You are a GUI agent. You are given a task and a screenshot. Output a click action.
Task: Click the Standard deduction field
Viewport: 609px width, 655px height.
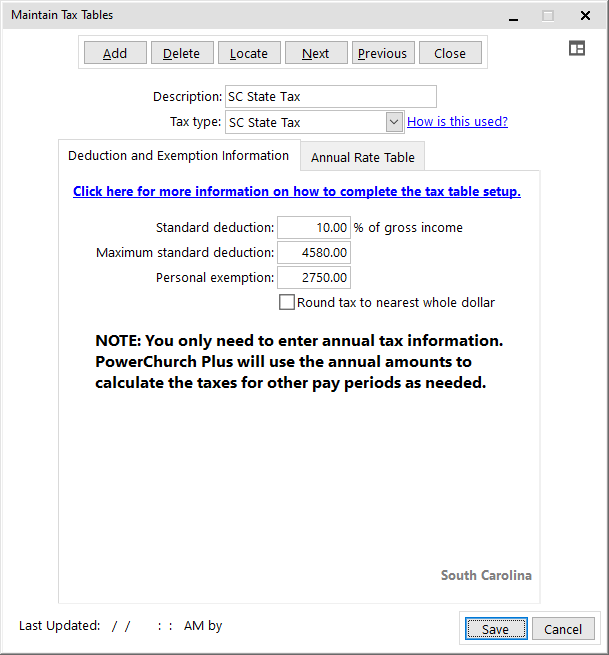[313, 228]
